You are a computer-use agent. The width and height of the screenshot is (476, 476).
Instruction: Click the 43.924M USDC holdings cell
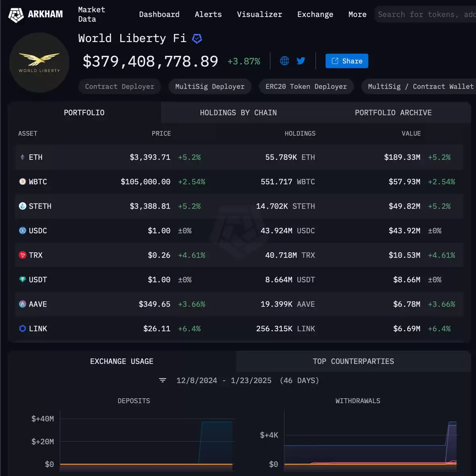288,230
